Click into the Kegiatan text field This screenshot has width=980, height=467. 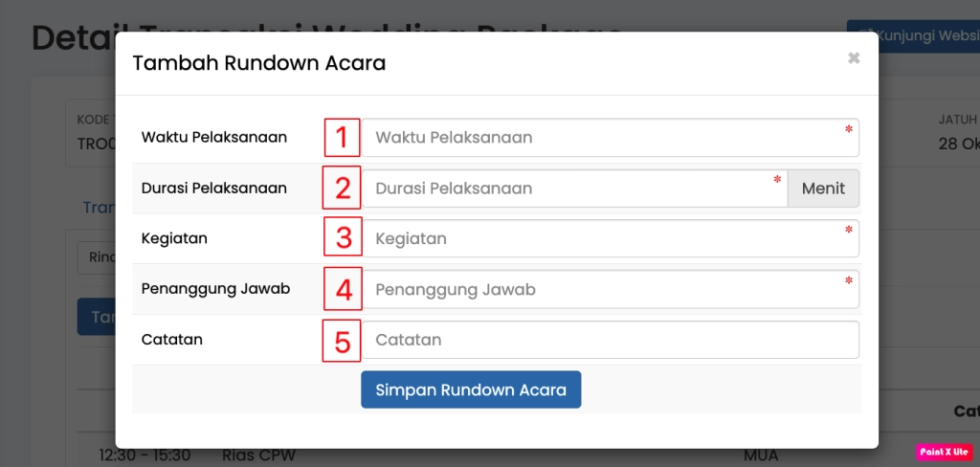tap(603, 238)
